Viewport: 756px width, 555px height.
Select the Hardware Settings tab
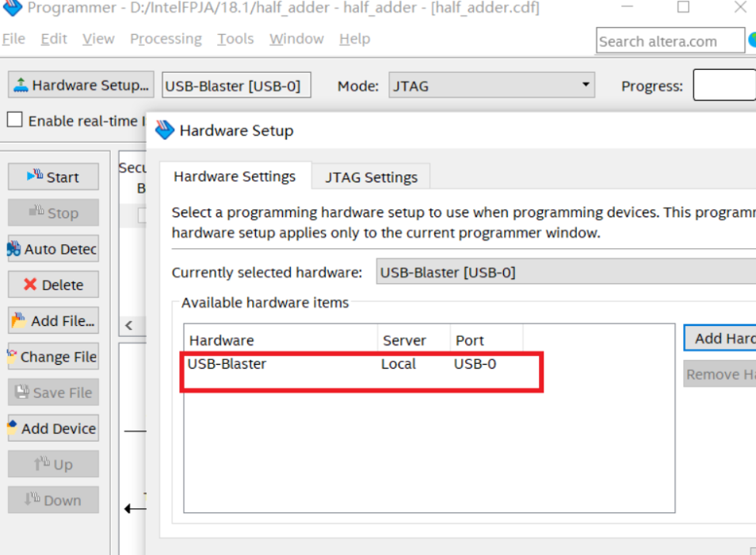pyautogui.click(x=235, y=176)
